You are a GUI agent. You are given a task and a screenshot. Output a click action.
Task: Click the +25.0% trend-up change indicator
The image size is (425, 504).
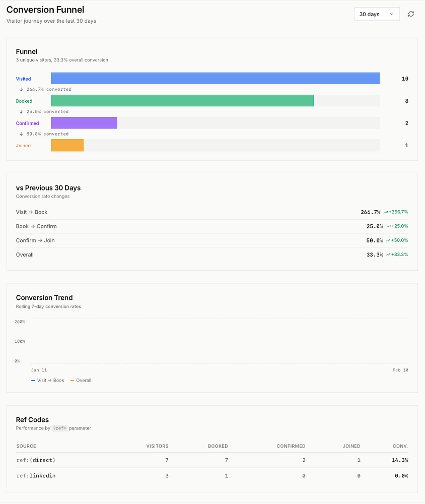pos(397,226)
